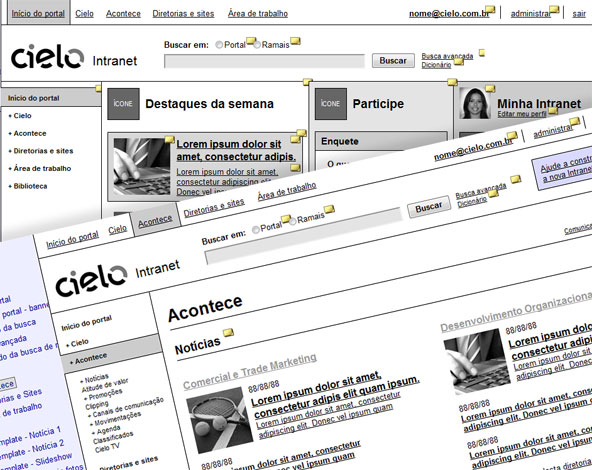The height and width of the screenshot is (470, 592).
Task: Open the Acontece tab in the upper top navigation
Action: tap(123, 14)
